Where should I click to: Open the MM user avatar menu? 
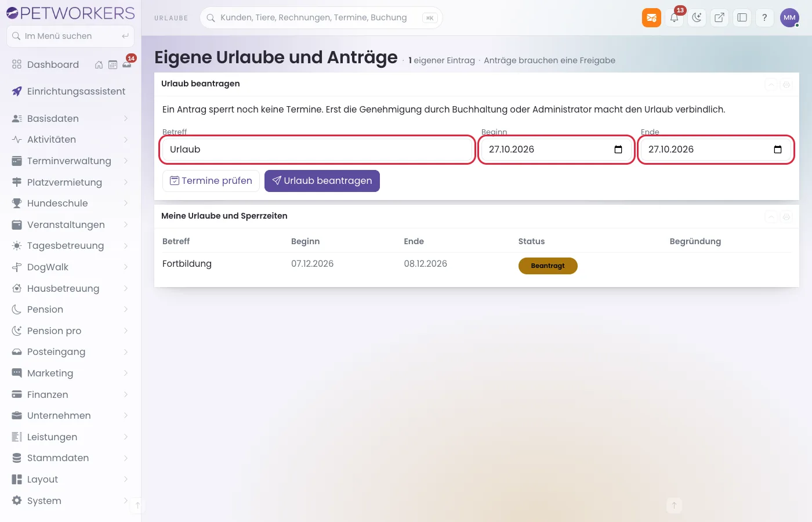789,17
